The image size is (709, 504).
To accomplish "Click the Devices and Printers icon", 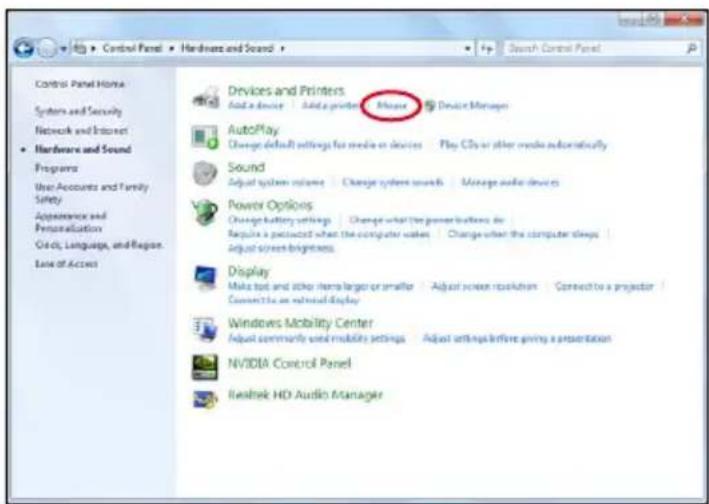I will tap(206, 97).
